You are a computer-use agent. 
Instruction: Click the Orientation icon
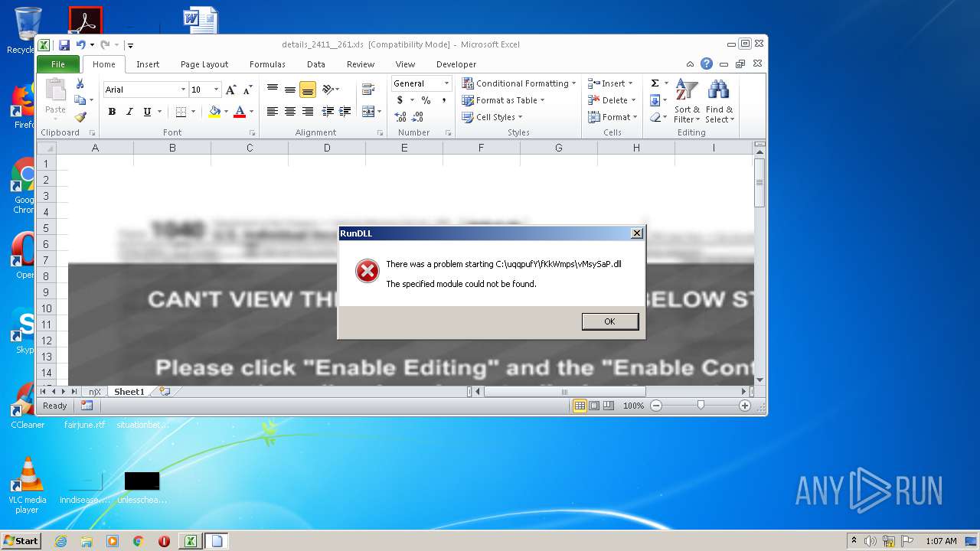328,90
